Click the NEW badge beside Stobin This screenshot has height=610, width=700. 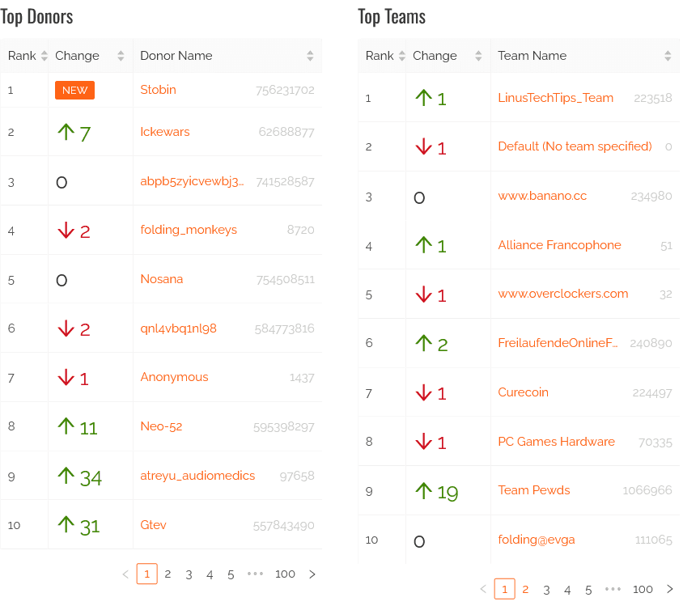pyautogui.click(x=74, y=90)
